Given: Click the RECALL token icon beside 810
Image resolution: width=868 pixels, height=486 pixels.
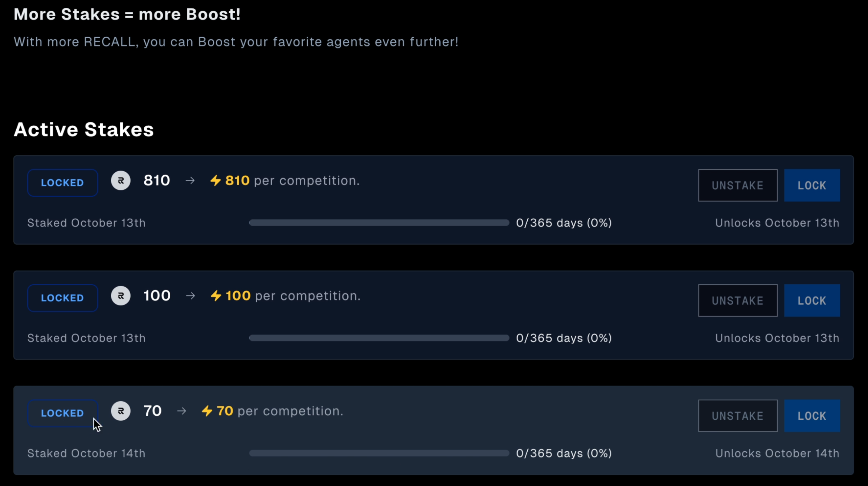Looking at the screenshot, I should 121,181.
